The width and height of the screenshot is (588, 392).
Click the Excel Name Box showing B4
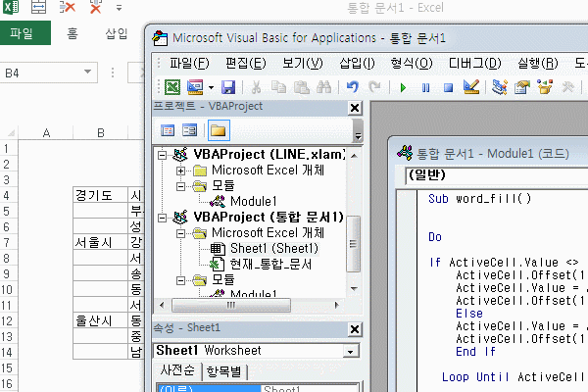[x=49, y=73]
